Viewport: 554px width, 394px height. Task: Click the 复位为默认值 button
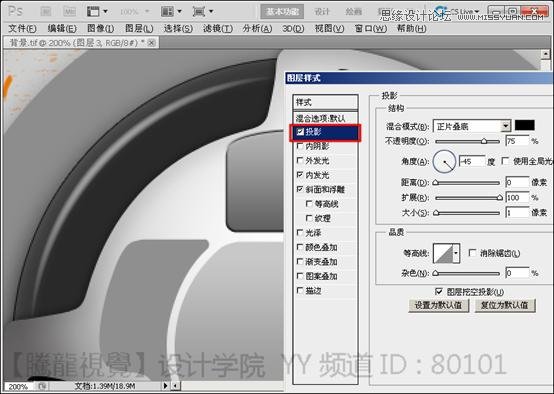pyautogui.click(x=505, y=305)
